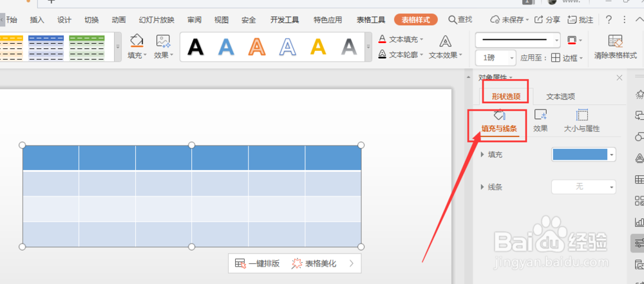This screenshot has height=284, width=644.
Task: Switch to the Text Options (文本选项) tab
Action: (x=560, y=97)
